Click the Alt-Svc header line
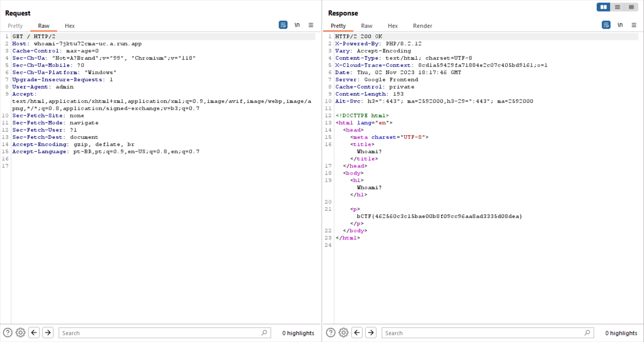This screenshot has width=644, height=342. click(434, 101)
